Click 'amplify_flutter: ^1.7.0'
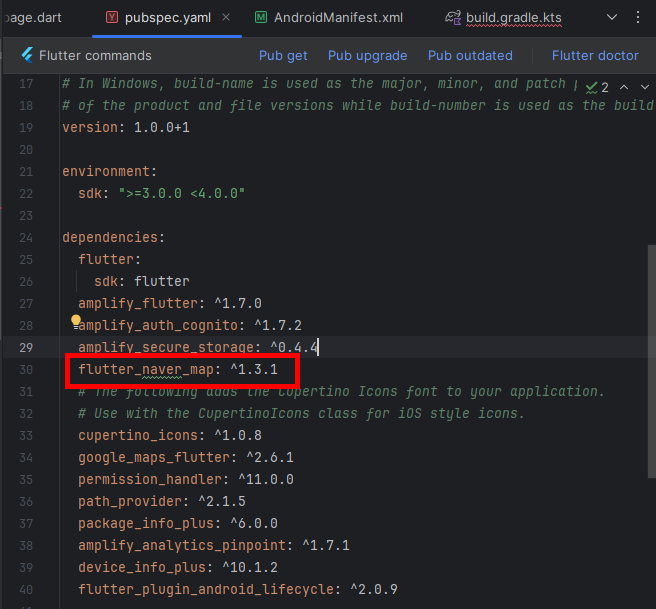 (170, 303)
